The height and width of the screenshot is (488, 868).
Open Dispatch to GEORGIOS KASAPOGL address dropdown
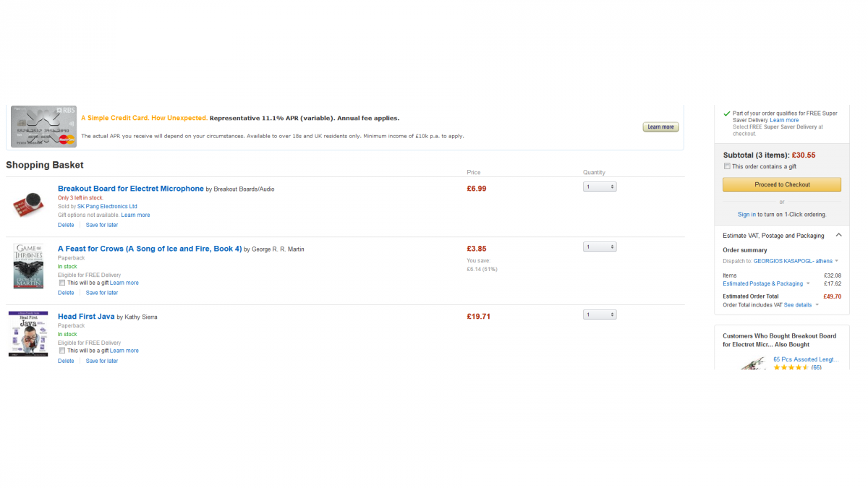click(x=796, y=261)
